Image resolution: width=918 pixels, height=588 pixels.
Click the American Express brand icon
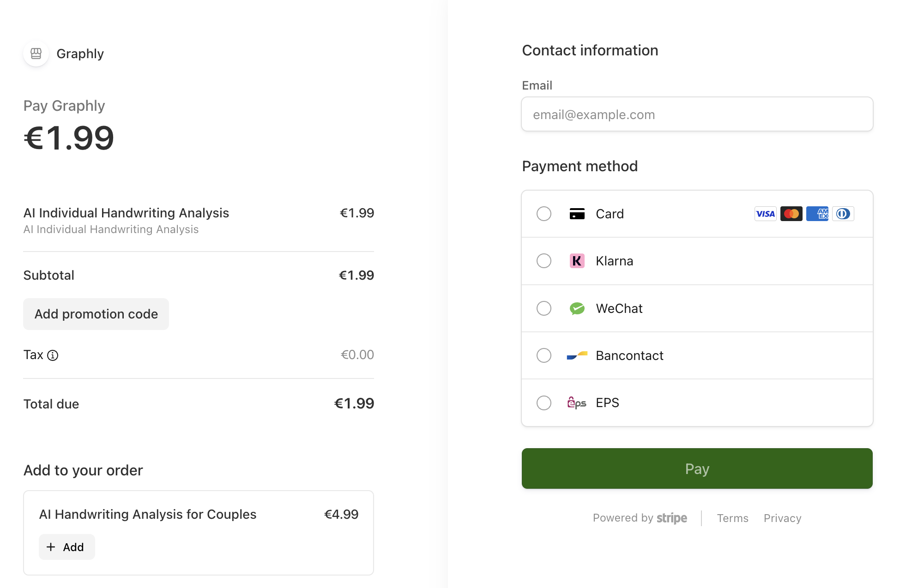817,214
